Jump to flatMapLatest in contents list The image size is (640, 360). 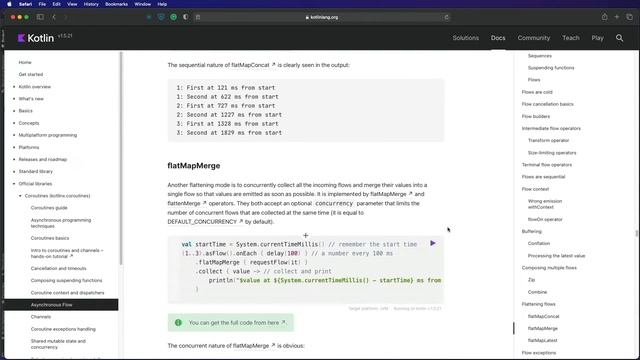542,340
